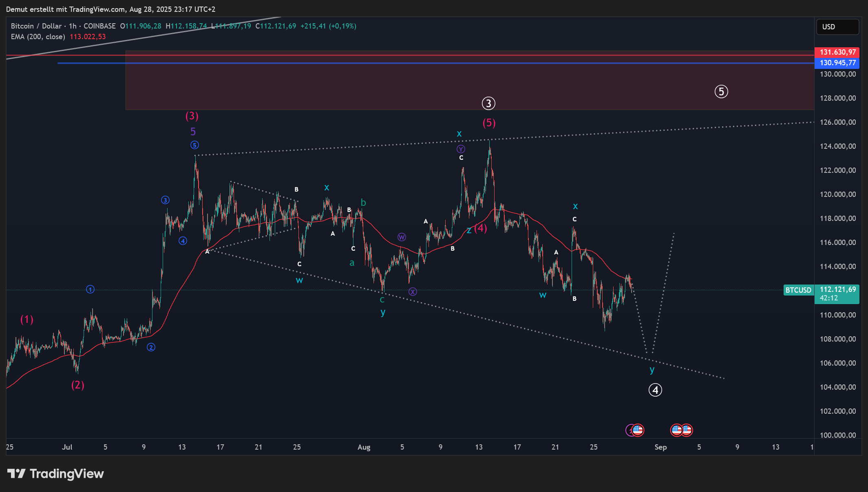Click the EMA (200, close) indicator legend

click(x=38, y=37)
